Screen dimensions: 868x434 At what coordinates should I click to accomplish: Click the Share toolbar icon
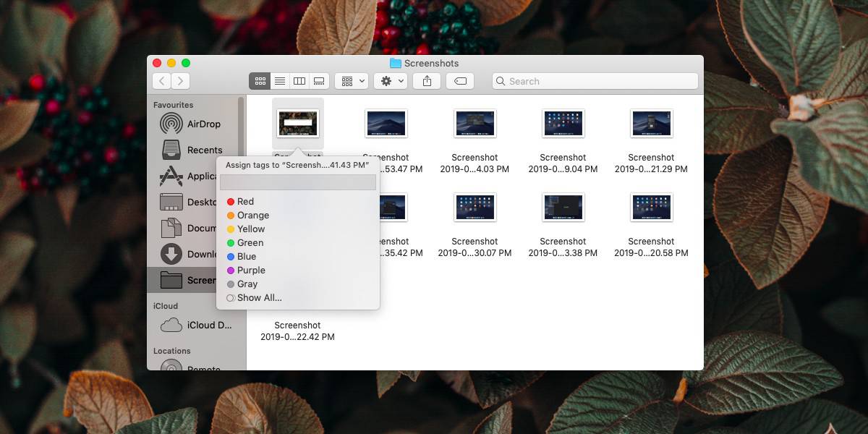pyautogui.click(x=427, y=81)
